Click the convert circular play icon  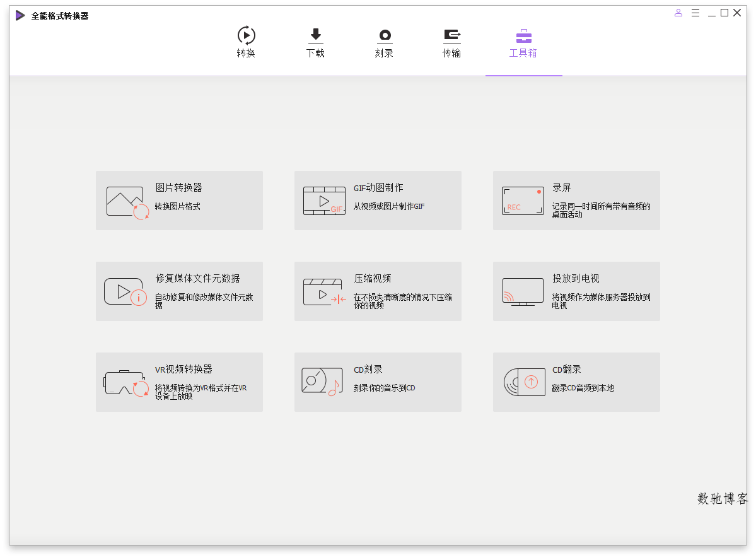247,35
